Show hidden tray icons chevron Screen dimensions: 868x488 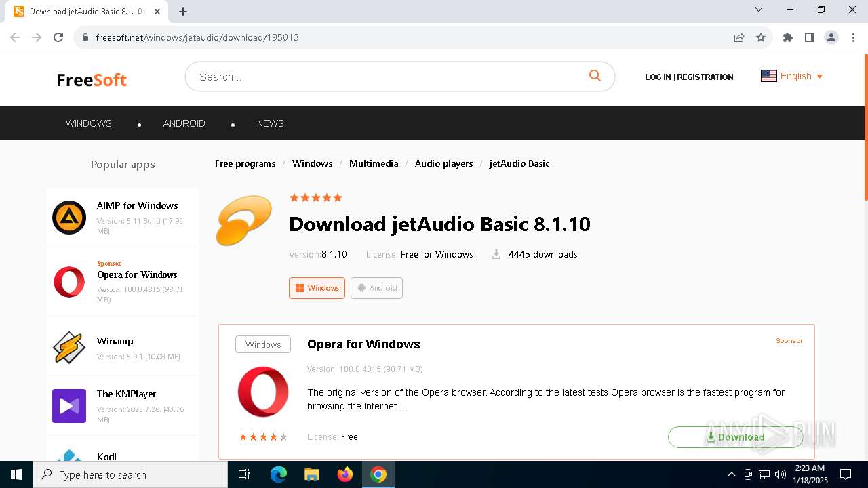click(x=731, y=474)
